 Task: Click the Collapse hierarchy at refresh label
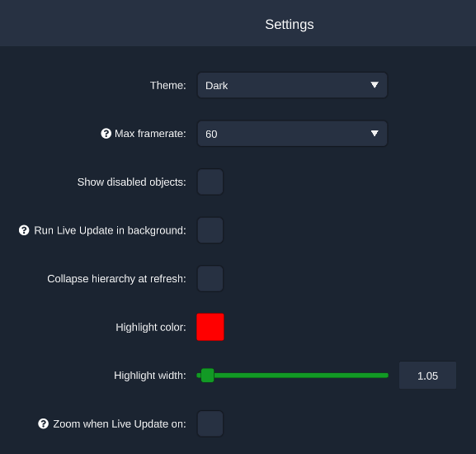[116, 279]
